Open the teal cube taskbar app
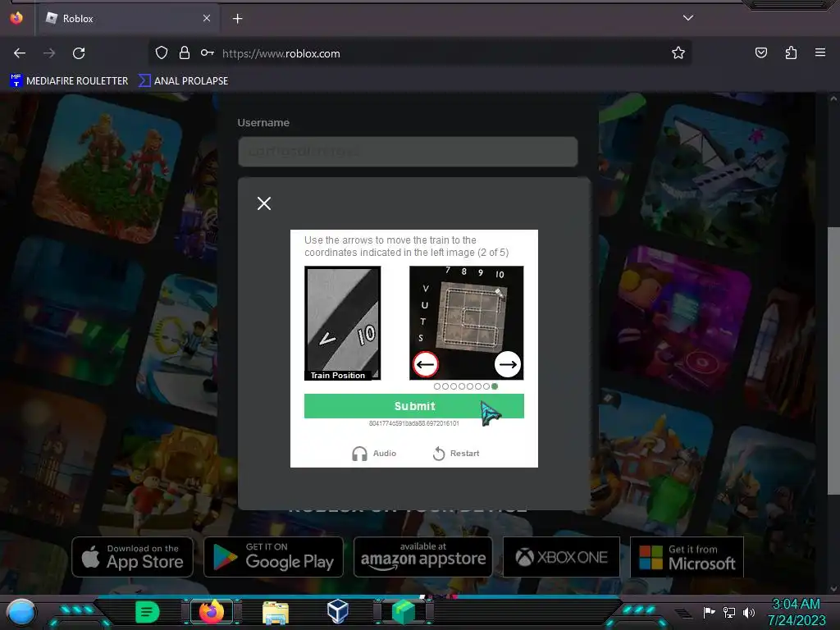Viewport: 840px width, 630px height. (404, 612)
